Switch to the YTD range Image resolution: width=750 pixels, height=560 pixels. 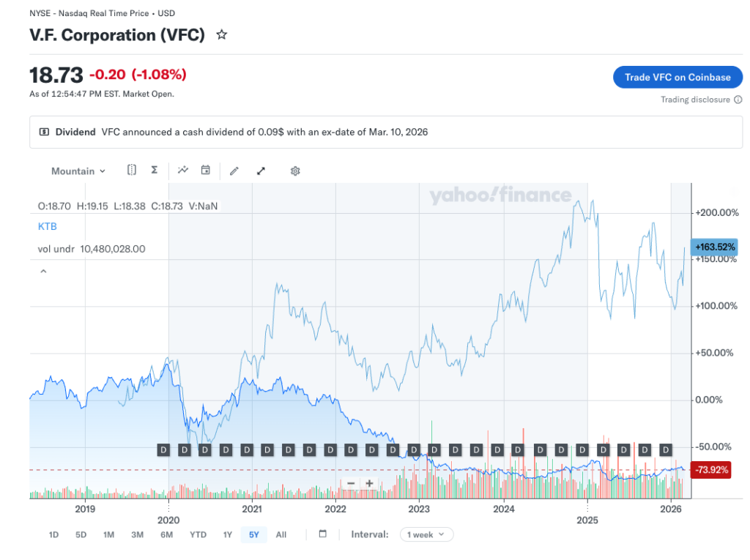tap(198, 534)
